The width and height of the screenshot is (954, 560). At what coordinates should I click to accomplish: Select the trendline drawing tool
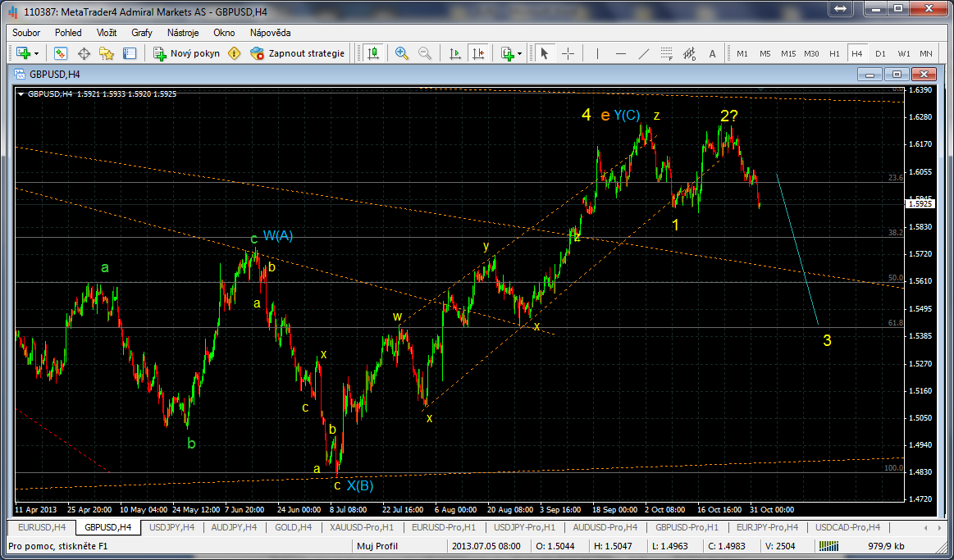pos(644,53)
